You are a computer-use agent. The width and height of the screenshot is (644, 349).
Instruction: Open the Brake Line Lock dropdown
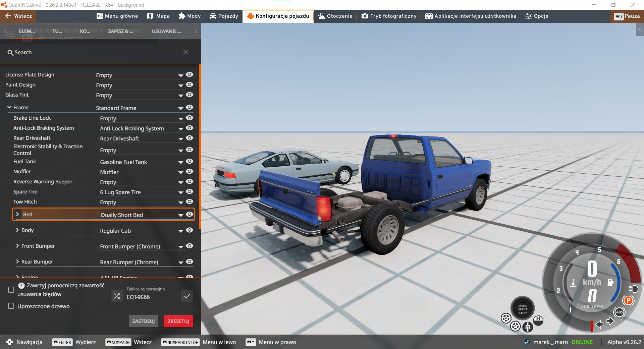(x=142, y=118)
